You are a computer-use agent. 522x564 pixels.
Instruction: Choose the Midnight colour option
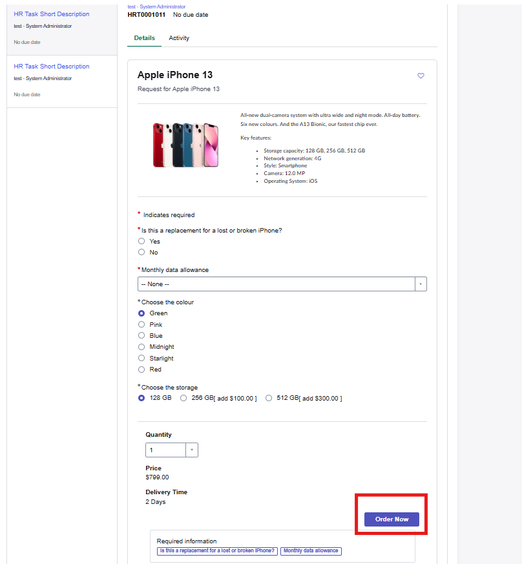click(x=141, y=347)
